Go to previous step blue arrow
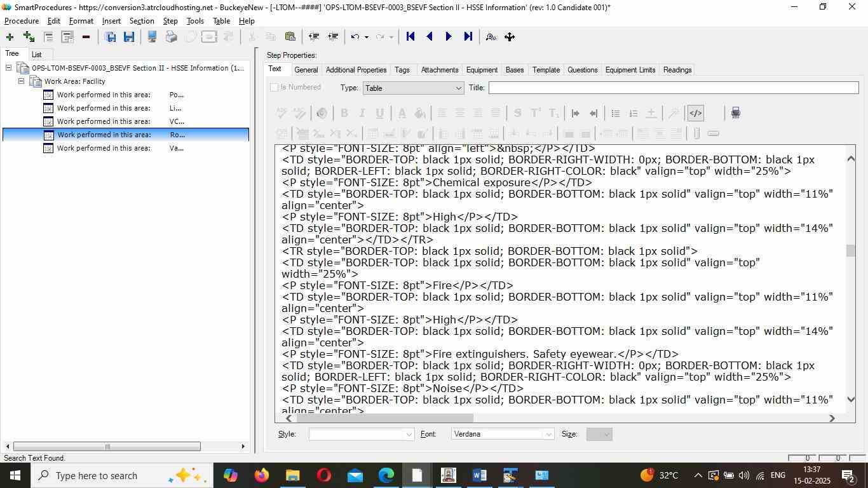 click(x=430, y=37)
